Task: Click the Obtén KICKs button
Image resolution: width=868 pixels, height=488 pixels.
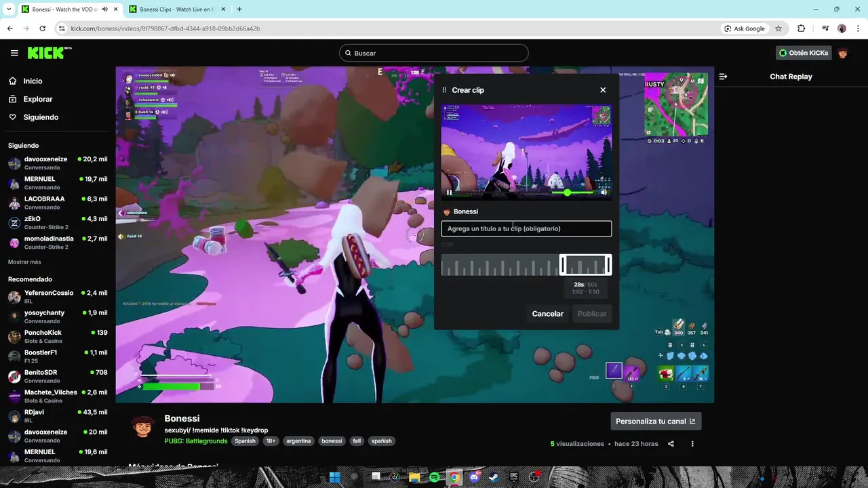Action: 804,53
